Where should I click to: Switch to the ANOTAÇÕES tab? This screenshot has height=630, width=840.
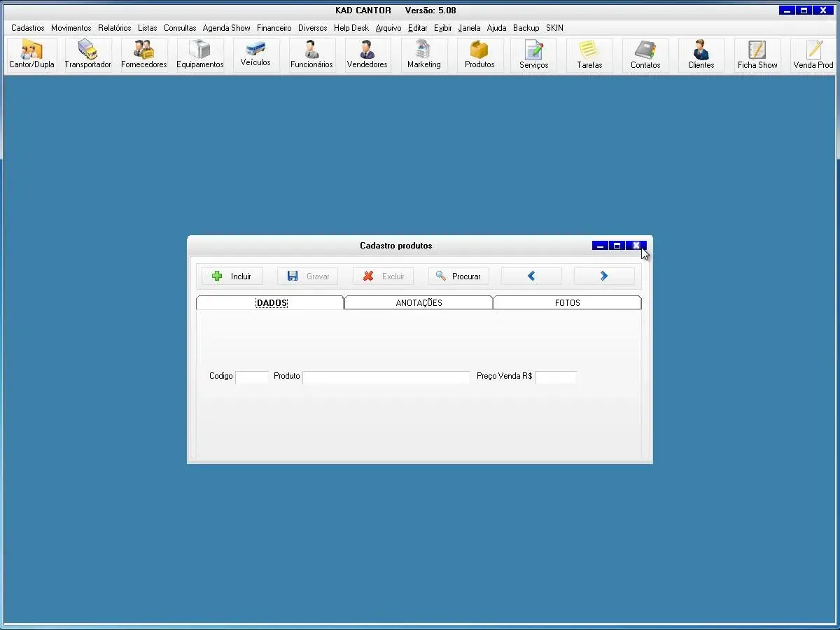(x=419, y=303)
